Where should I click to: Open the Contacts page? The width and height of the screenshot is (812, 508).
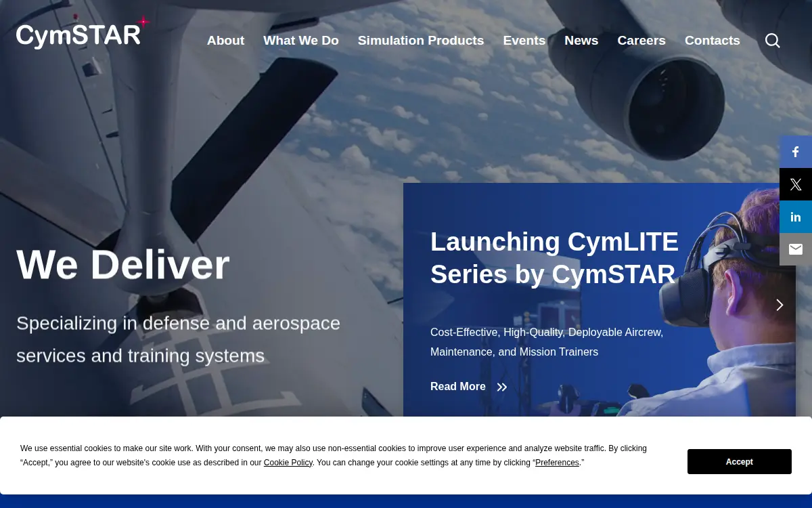713,41
